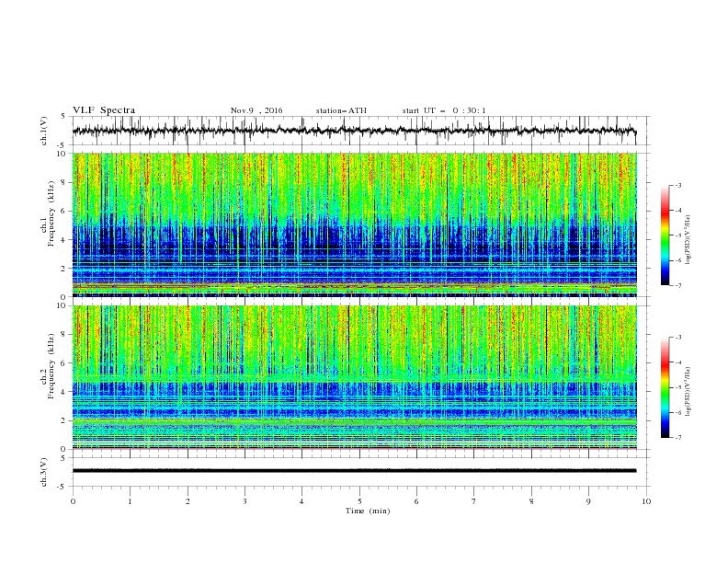
Task: Select the "Nov.9 , 2016" date label
Action: pos(256,110)
